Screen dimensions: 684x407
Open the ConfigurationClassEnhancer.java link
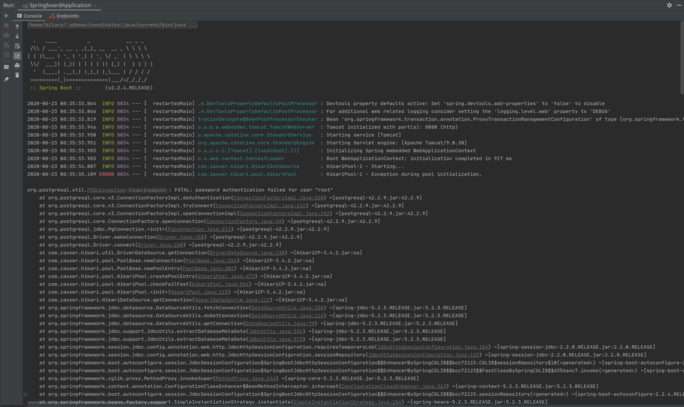click(394, 386)
